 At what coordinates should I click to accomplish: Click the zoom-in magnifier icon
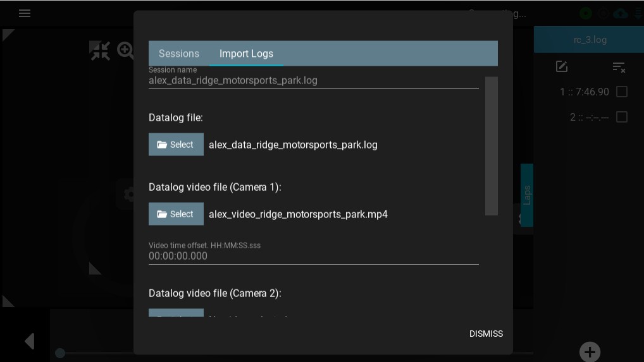[125, 51]
